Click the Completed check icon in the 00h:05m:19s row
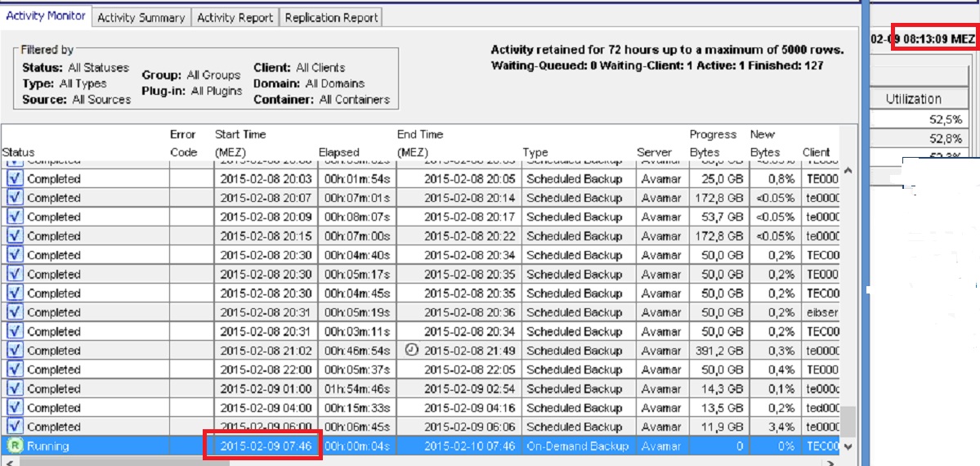This screenshot has height=466, width=980. point(15,312)
